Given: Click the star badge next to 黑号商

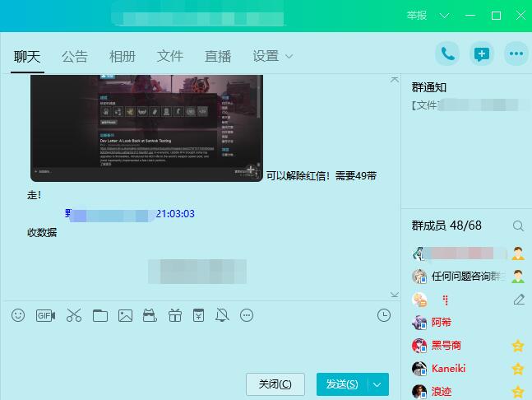Looking at the screenshot, I should click(x=518, y=346).
